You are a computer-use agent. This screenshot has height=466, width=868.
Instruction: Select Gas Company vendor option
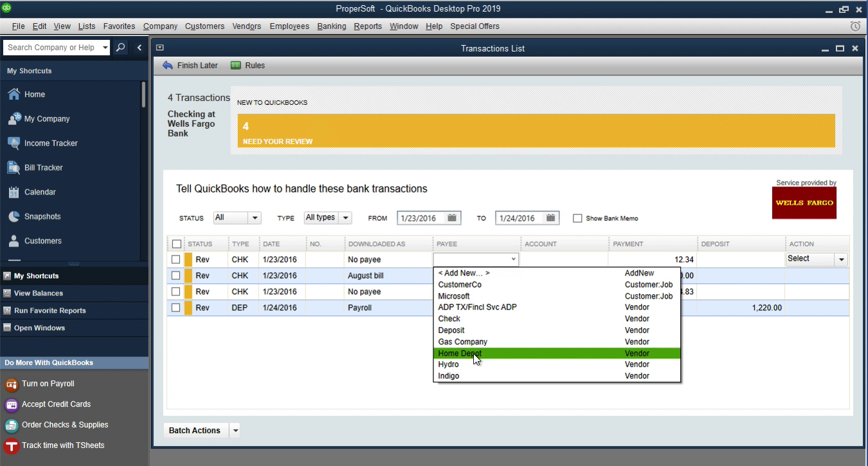(x=557, y=342)
